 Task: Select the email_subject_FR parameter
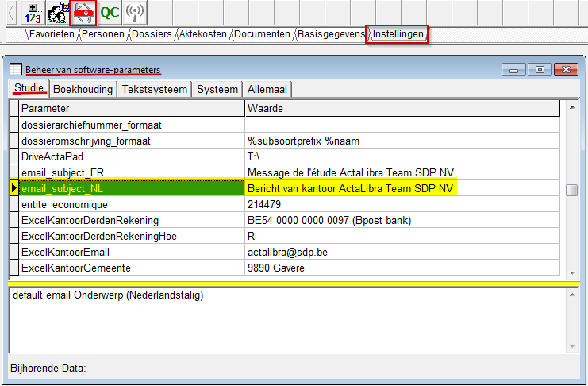132,172
